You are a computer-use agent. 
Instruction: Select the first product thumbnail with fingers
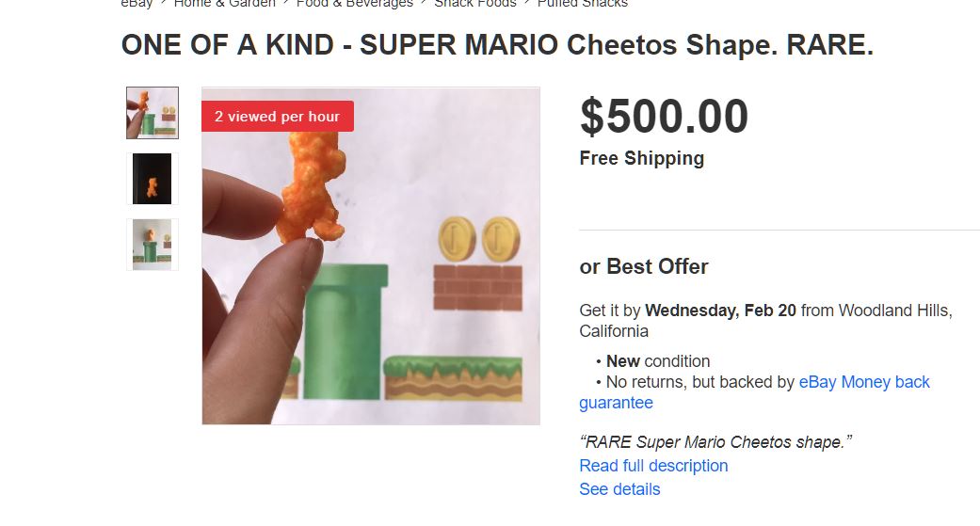(x=153, y=113)
